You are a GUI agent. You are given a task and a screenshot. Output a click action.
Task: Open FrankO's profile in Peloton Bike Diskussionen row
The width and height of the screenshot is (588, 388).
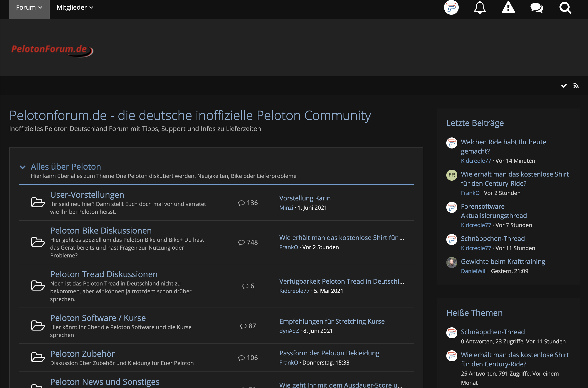tap(289, 248)
